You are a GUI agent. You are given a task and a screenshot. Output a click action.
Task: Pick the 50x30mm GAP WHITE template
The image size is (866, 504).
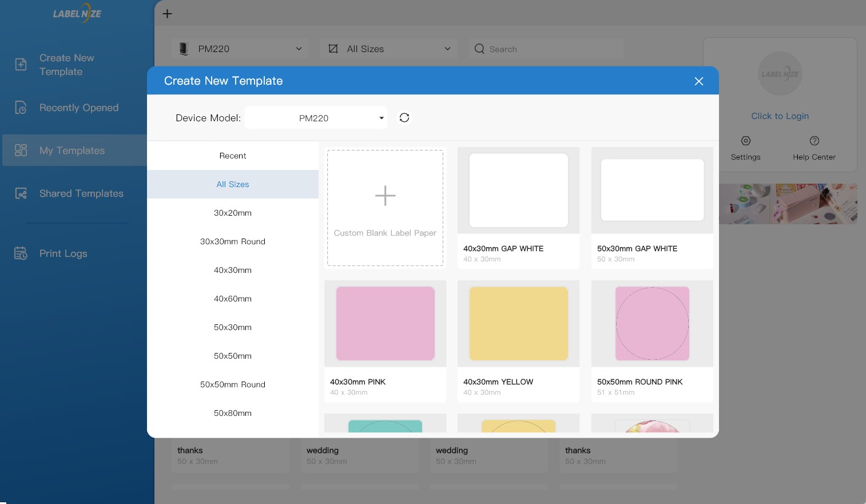[652, 208]
